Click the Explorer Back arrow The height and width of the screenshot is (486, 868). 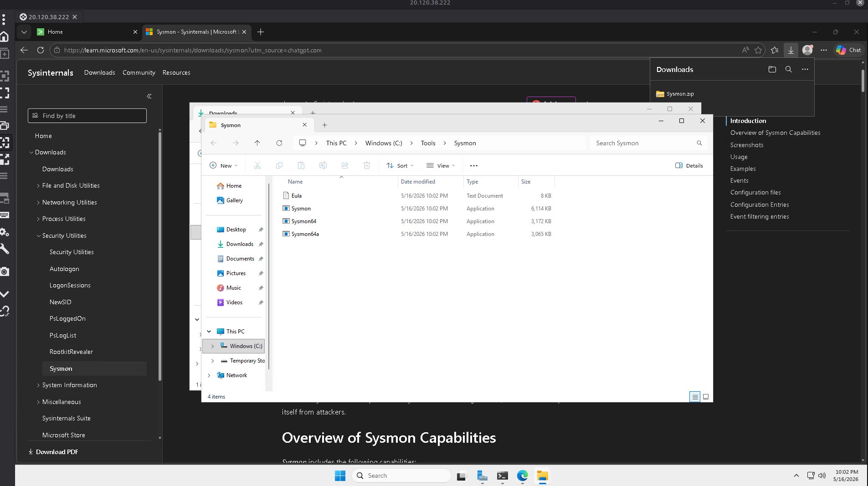tap(214, 143)
